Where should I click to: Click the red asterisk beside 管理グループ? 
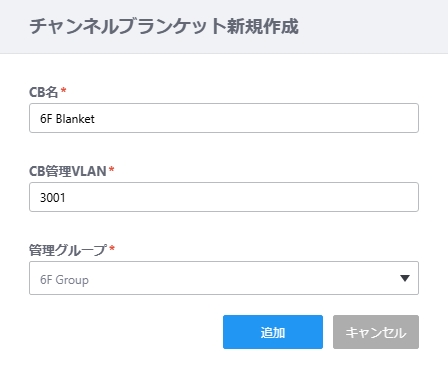click(x=112, y=248)
